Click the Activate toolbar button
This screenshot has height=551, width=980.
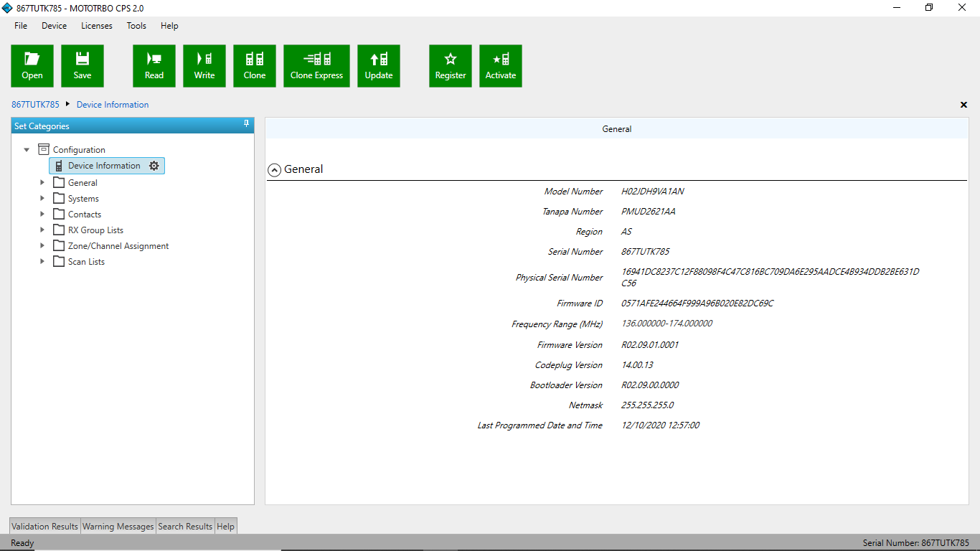click(501, 66)
